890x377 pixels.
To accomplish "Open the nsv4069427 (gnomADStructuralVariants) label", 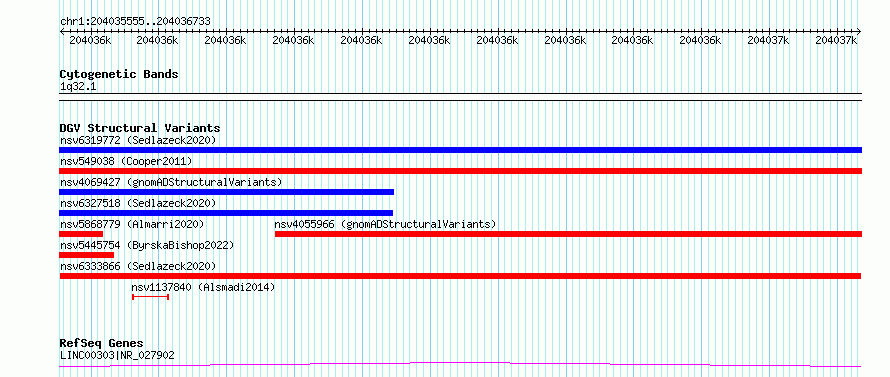I will click(171, 182).
